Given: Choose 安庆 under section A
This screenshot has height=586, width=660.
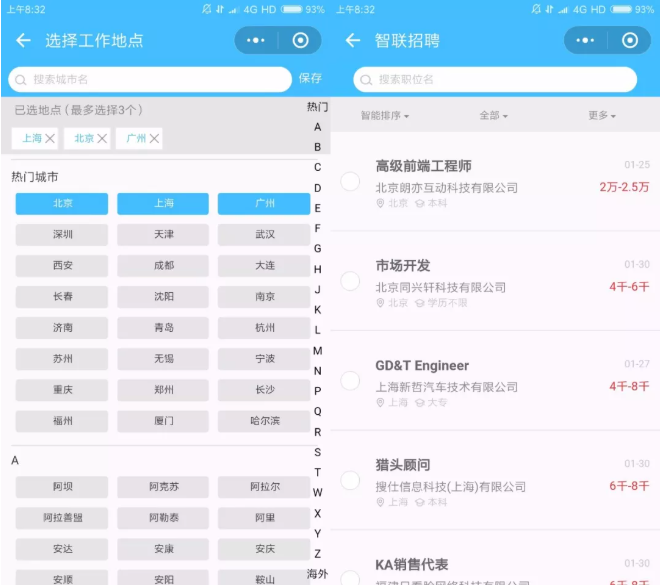Looking at the screenshot, I should (x=264, y=549).
